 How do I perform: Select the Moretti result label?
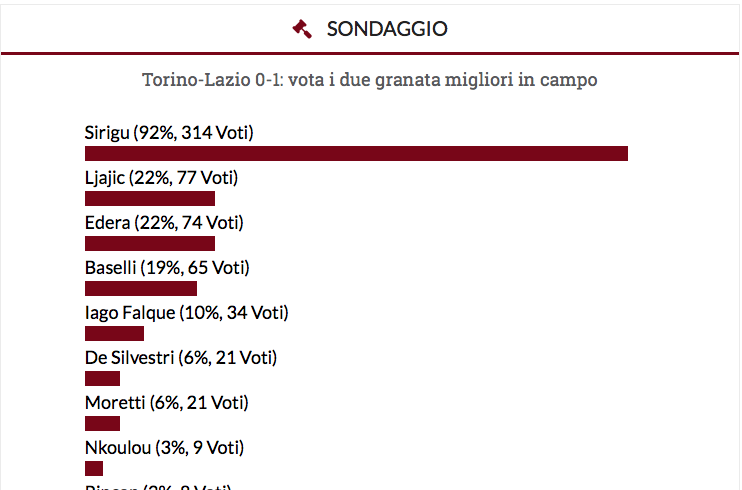tap(167, 402)
